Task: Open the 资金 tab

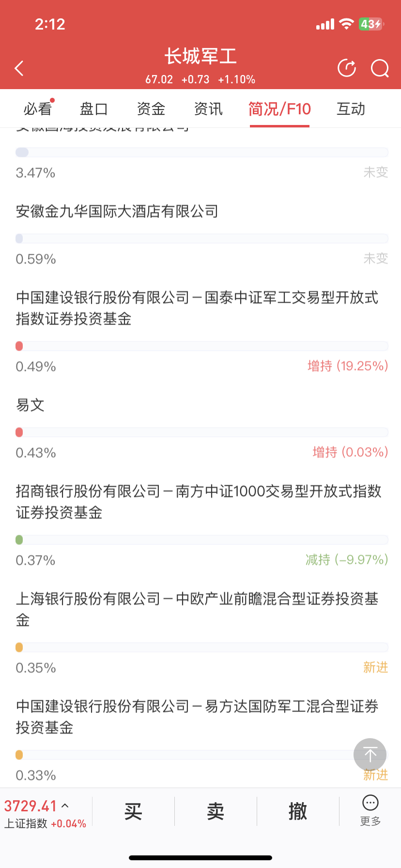Action: [151, 109]
